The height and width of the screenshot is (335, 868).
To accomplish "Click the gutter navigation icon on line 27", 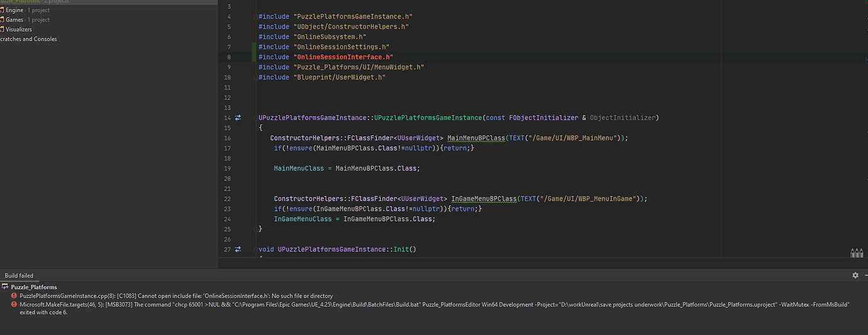I will 238,249.
